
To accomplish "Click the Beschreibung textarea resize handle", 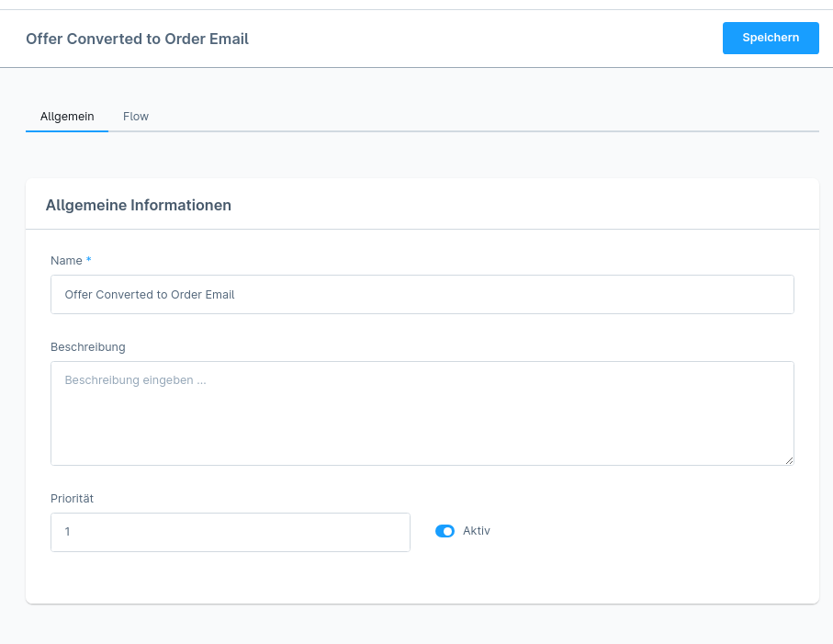I will (789, 460).
